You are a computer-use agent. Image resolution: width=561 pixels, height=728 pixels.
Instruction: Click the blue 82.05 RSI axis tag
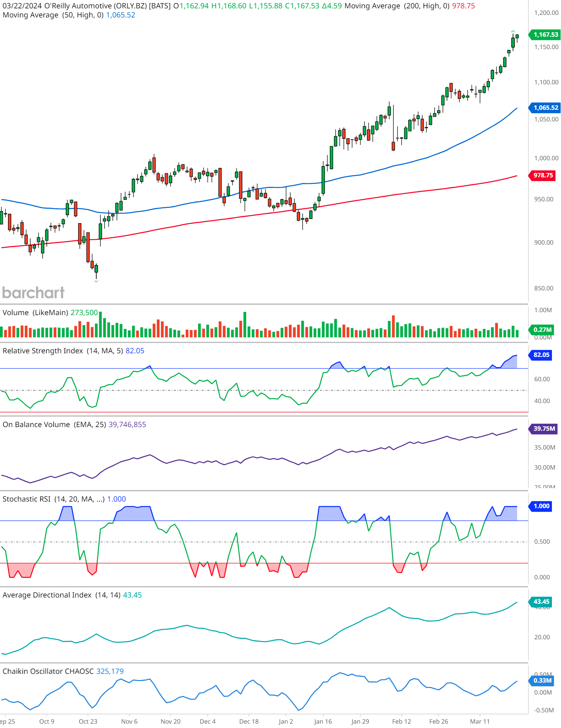541,355
